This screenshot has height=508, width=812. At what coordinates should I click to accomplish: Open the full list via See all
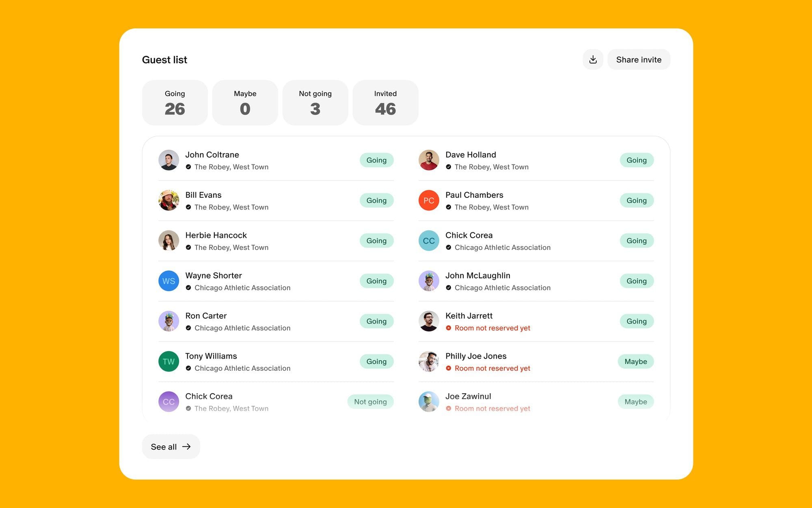(171, 447)
